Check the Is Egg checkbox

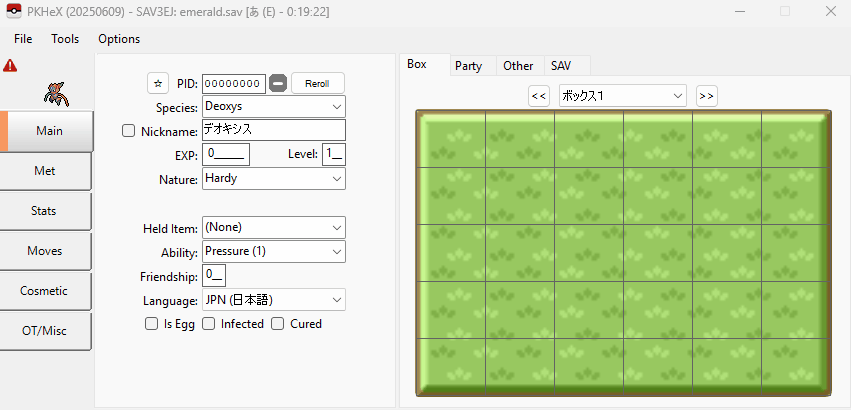151,324
